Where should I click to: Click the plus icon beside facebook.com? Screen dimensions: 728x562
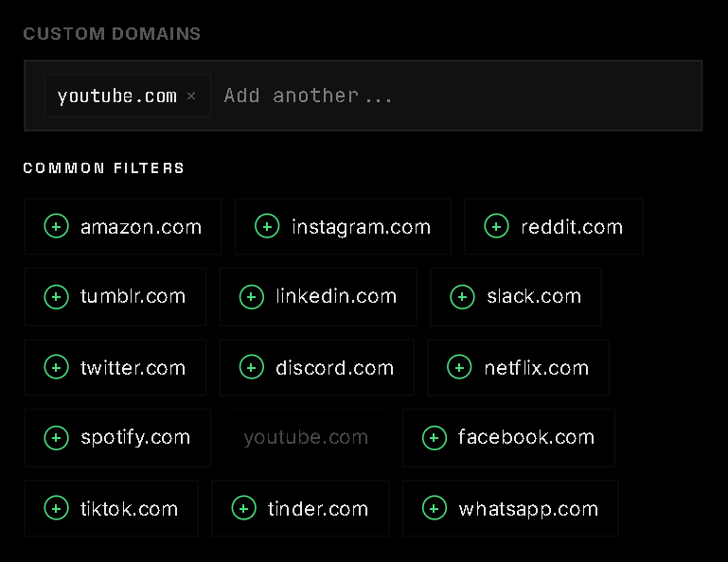tap(434, 437)
